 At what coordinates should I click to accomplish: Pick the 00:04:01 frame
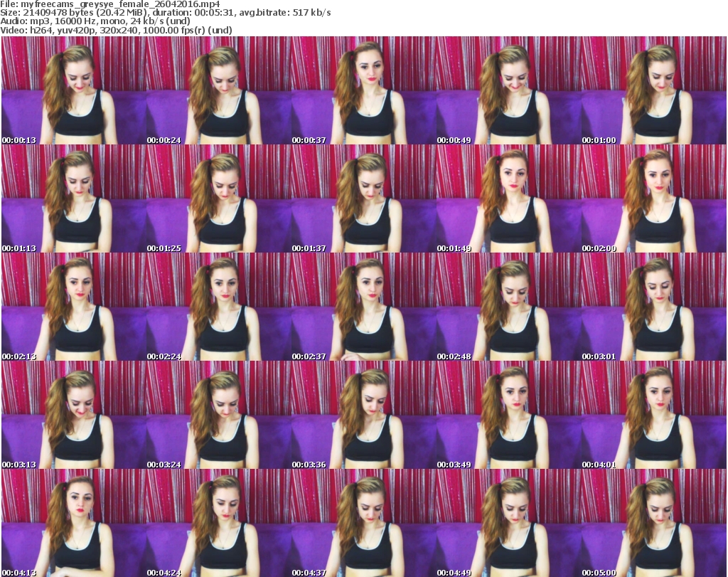tap(654, 415)
